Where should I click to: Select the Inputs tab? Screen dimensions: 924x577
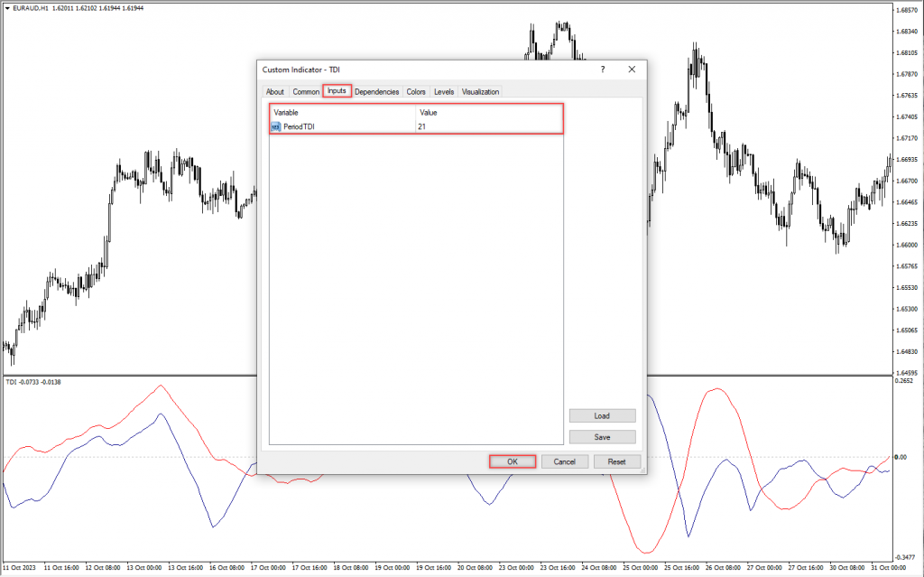(337, 91)
